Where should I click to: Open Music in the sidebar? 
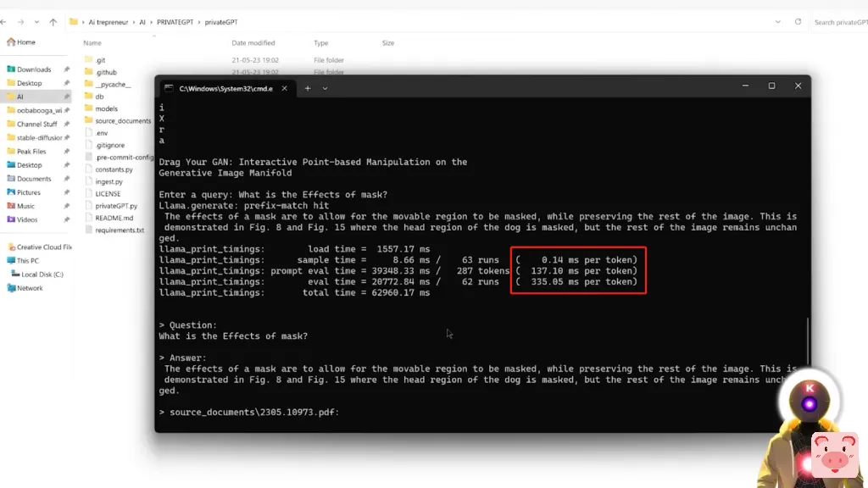tap(25, 206)
